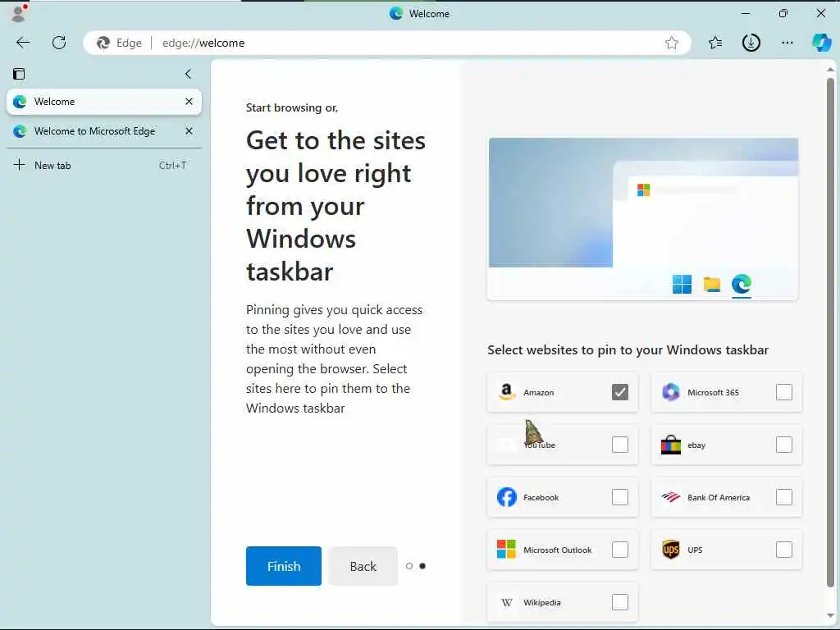Open the Favorites list icon
Screen dimensions: 840x630
[x=715, y=43]
